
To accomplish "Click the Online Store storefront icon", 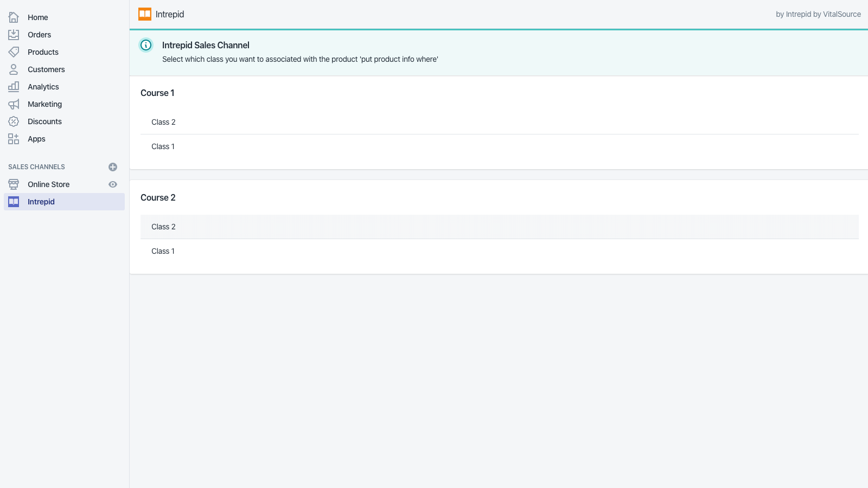I will pos(14,184).
